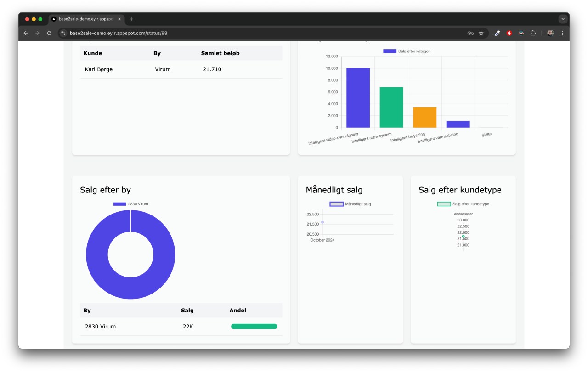
Task: Bookmark this page with the star icon
Action: click(481, 33)
